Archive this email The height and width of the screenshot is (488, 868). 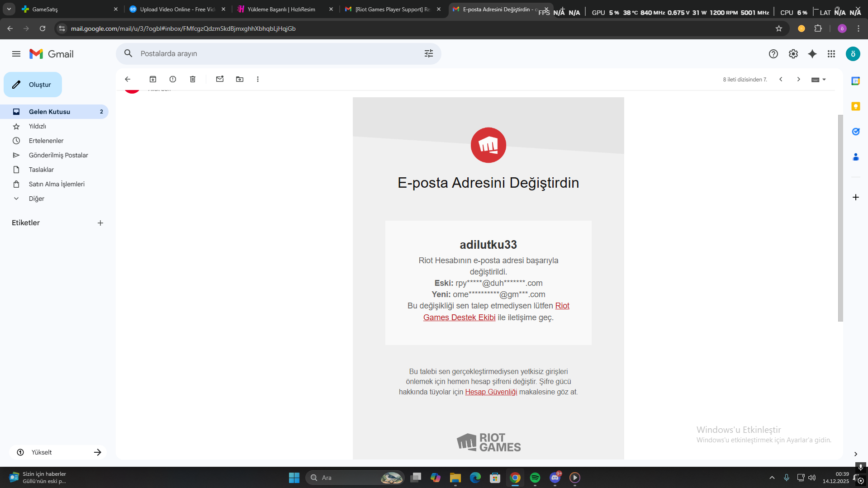tap(153, 79)
